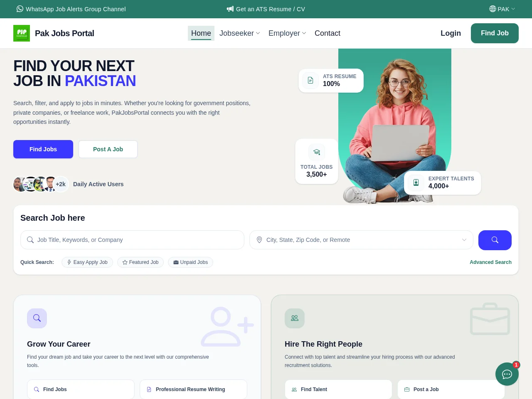Screen dimensions: 532x399
Task: Go to the Home menu item
Action: (x=201, y=33)
